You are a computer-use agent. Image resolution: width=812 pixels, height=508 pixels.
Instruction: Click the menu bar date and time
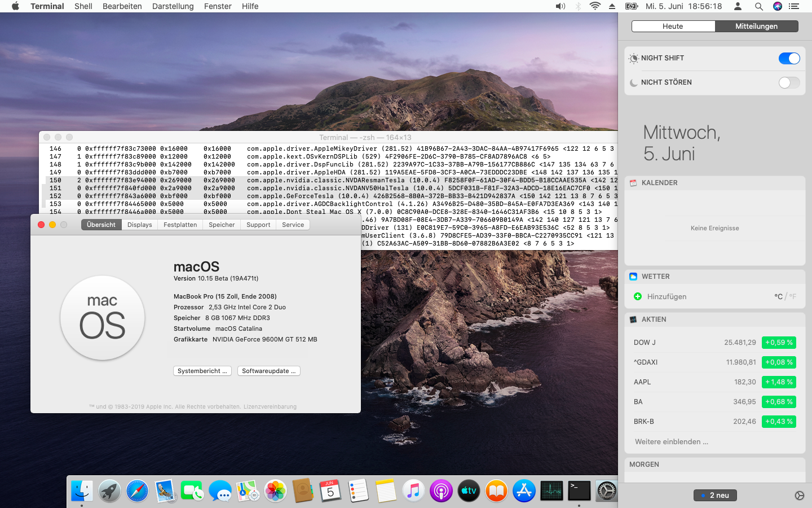[x=684, y=6]
